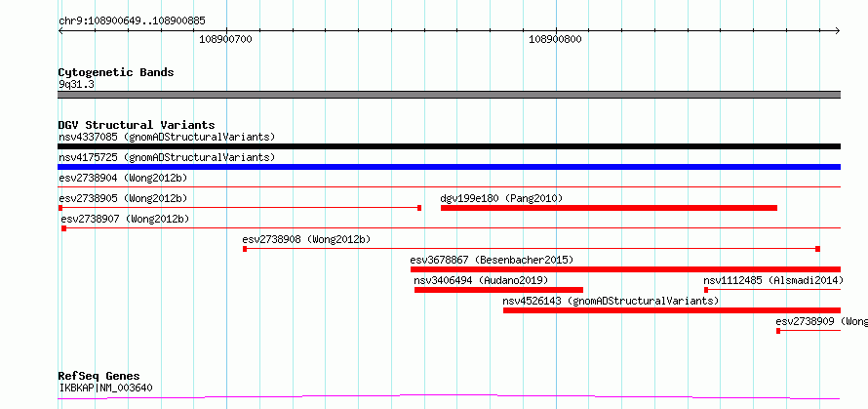The height and width of the screenshot is (409, 868).
Task: Click the nsv1112485 (Alsmadi2014) label
Action: click(x=773, y=280)
